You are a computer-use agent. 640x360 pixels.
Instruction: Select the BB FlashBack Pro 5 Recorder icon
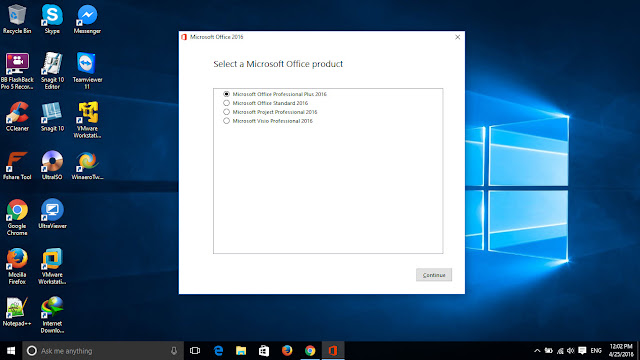point(17,71)
